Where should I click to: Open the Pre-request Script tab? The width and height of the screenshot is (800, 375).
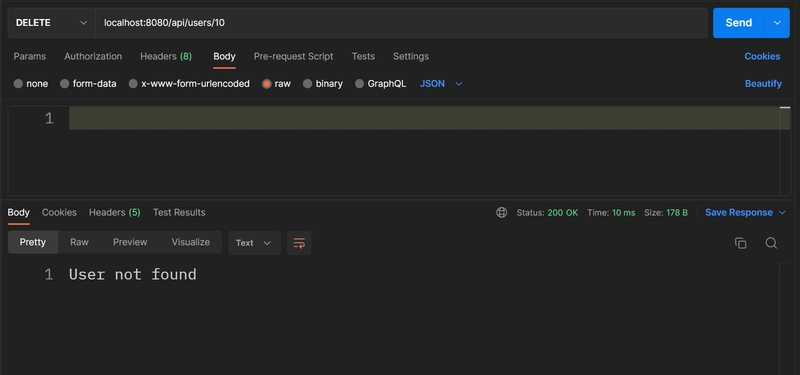tap(293, 56)
